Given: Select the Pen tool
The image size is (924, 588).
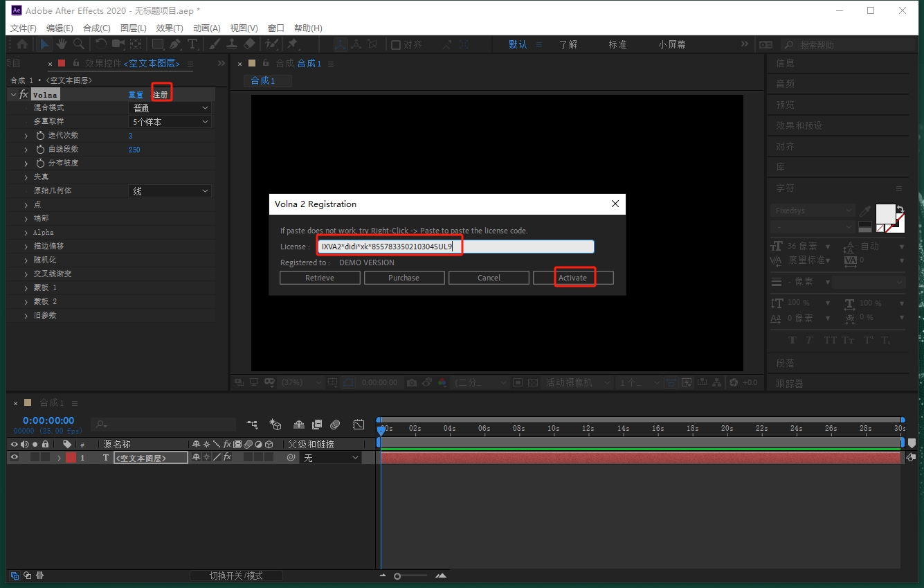Looking at the screenshot, I should click(x=175, y=44).
